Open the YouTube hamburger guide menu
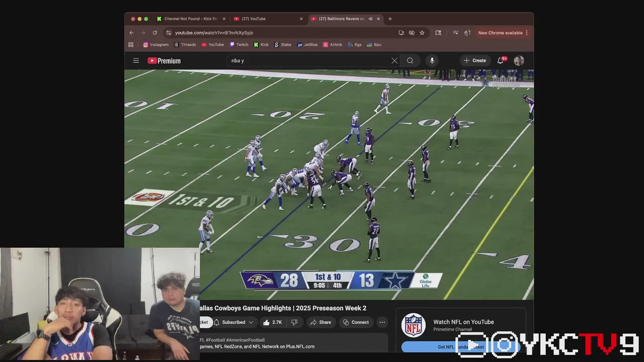 136,60
